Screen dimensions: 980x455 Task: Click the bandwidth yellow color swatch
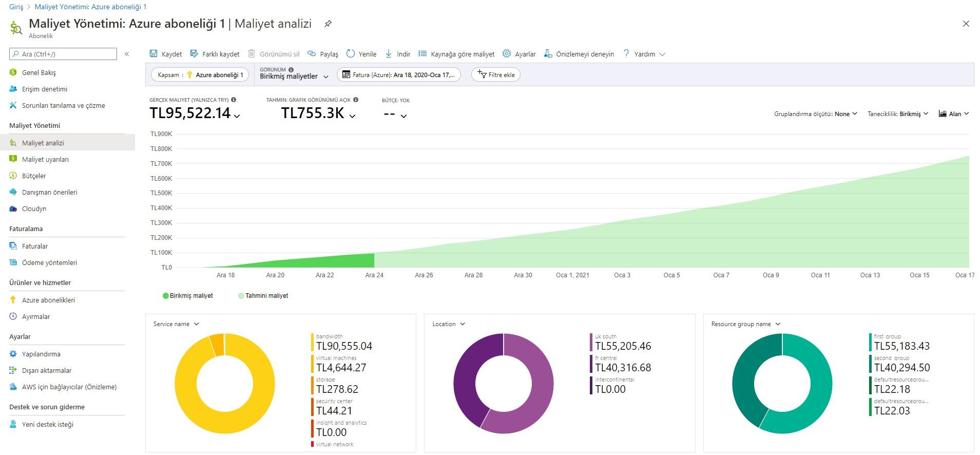click(312, 343)
